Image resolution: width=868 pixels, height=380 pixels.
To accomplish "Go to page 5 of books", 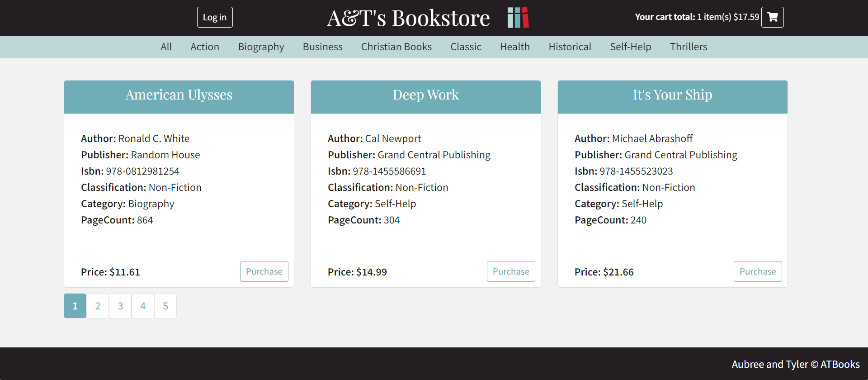I will tap(165, 306).
